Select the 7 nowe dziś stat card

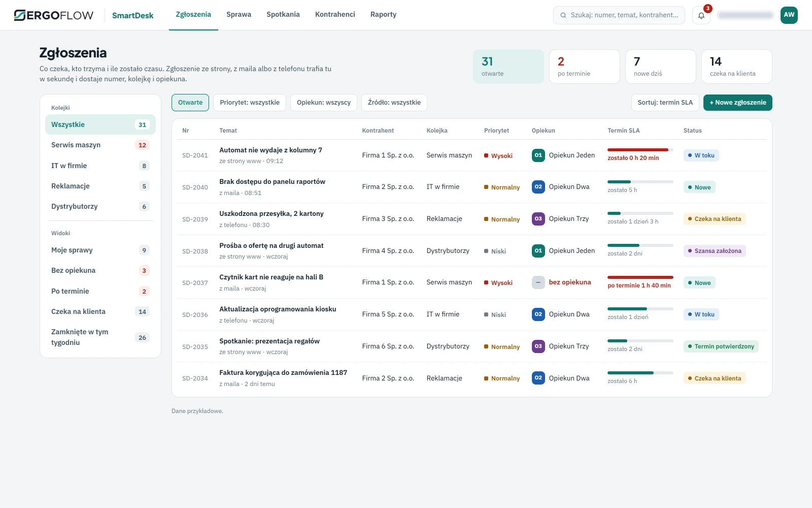tap(661, 67)
